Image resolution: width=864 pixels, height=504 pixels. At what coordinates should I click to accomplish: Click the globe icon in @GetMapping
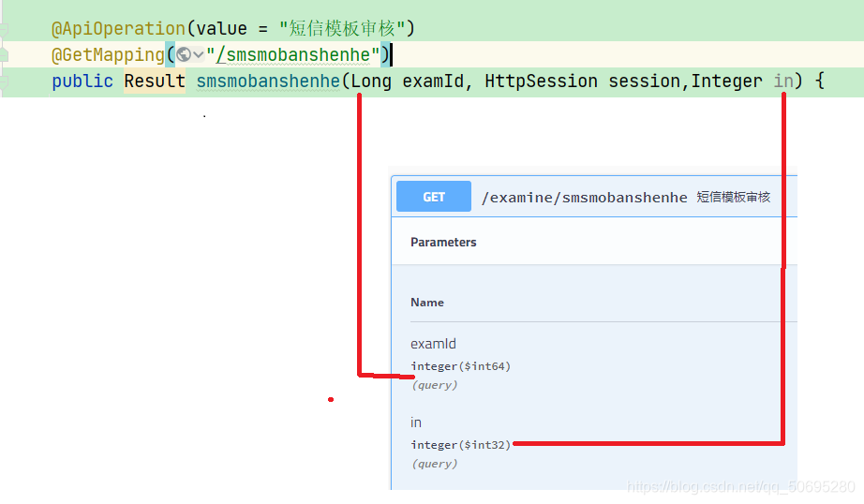(184, 54)
